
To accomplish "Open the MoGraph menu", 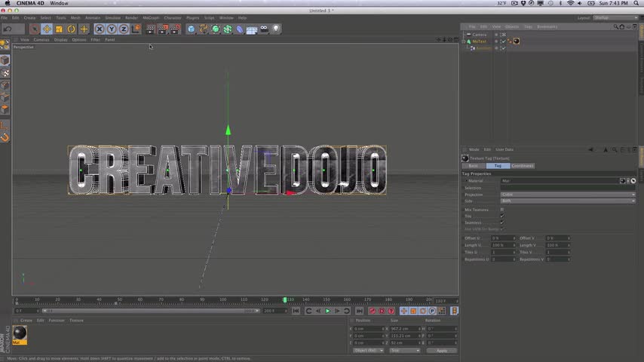I will pyautogui.click(x=151, y=18).
